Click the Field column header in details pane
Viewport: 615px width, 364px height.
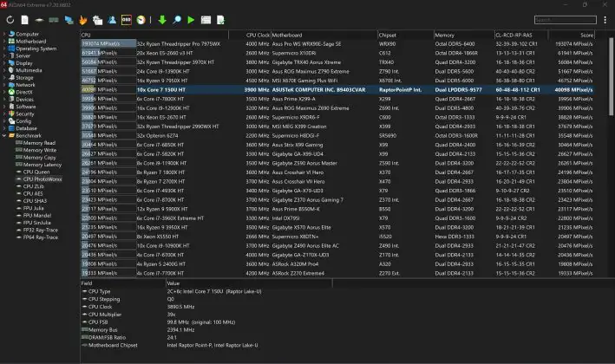pos(123,283)
